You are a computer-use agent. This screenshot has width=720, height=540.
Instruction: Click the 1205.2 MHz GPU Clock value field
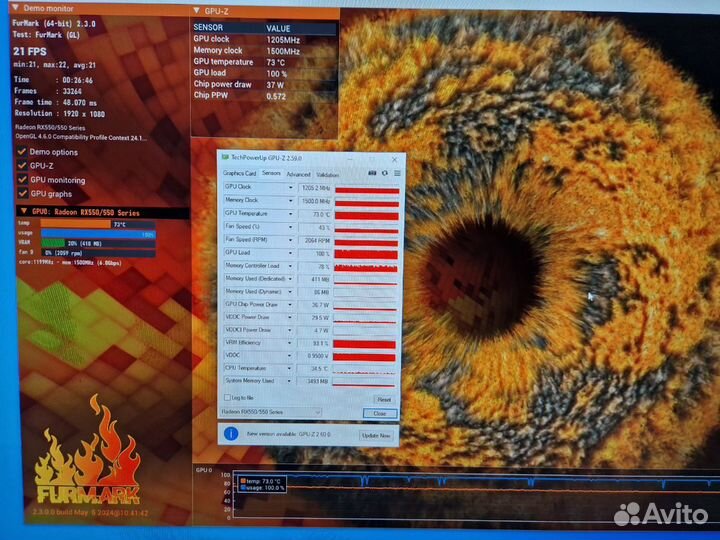pos(315,188)
